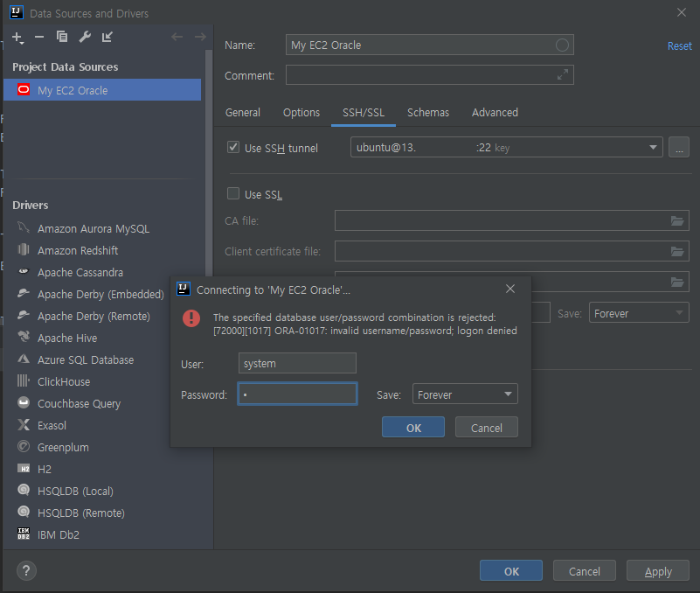Focus the Password input field
This screenshot has width=700, height=593.
297,394
